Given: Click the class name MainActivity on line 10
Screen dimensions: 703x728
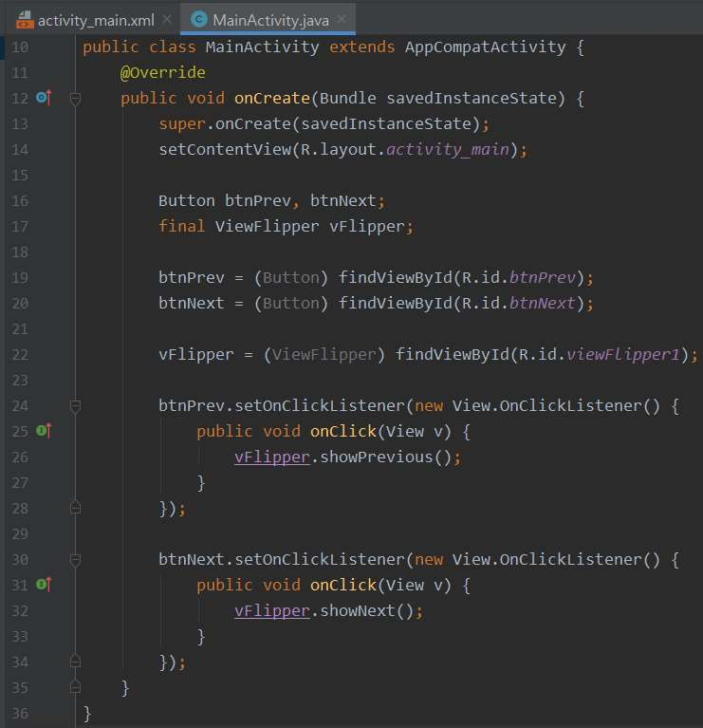Looking at the screenshot, I should point(262,47).
